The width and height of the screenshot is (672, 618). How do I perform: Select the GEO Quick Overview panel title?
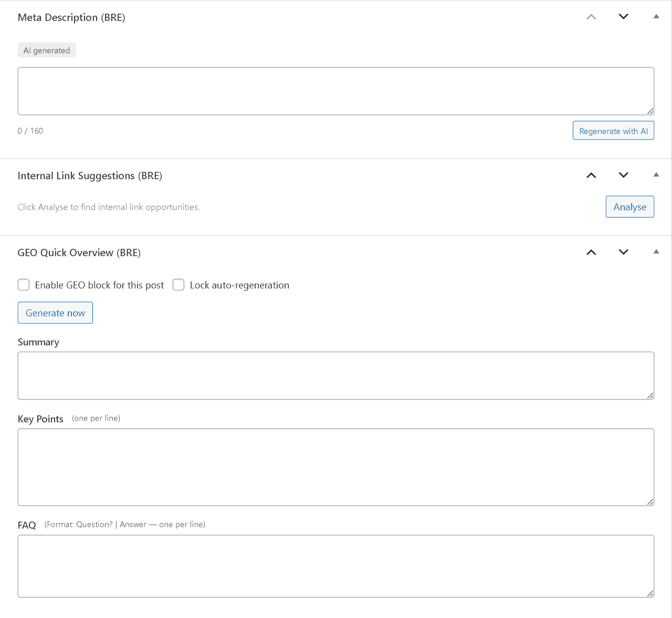point(79,253)
